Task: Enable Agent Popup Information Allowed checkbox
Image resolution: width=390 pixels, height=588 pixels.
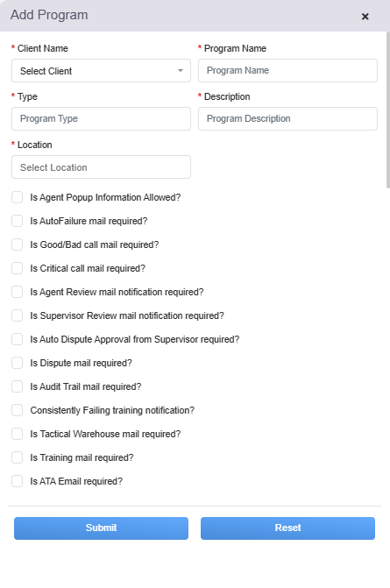Action: (x=18, y=197)
